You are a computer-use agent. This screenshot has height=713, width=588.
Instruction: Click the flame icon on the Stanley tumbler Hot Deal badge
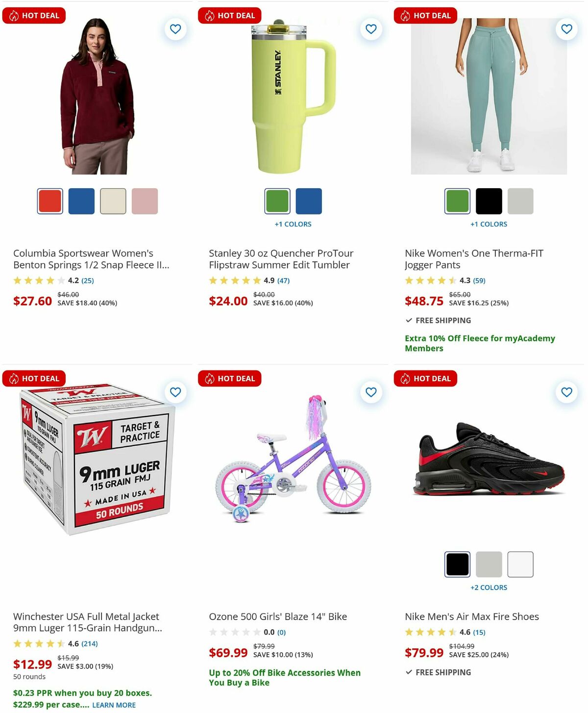click(x=210, y=15)
